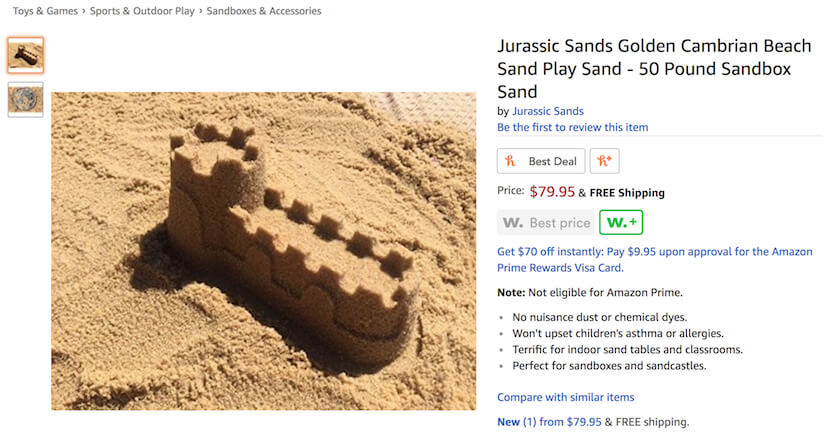Click Be the first to review this item
830x436 pixels.
click(572, 127)
